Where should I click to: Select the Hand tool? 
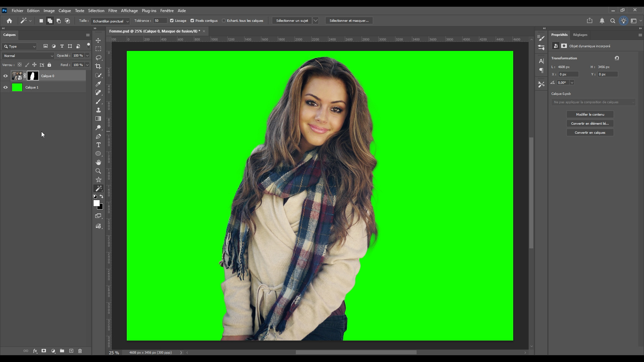(98, 162)
